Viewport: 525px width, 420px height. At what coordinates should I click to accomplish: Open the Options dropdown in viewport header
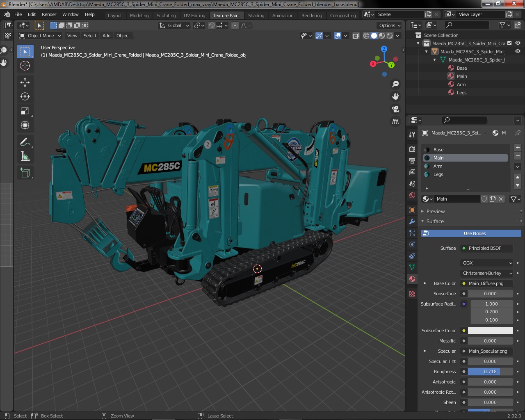pyautogui.click(x=389, y=25)
